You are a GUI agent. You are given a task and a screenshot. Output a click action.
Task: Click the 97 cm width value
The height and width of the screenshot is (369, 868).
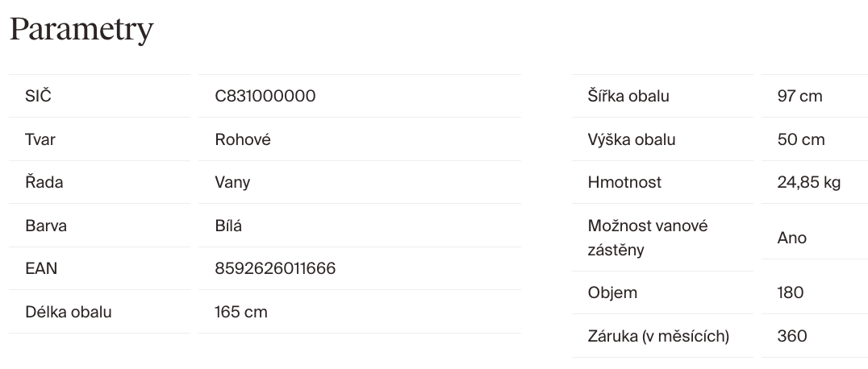click(799, 96)
